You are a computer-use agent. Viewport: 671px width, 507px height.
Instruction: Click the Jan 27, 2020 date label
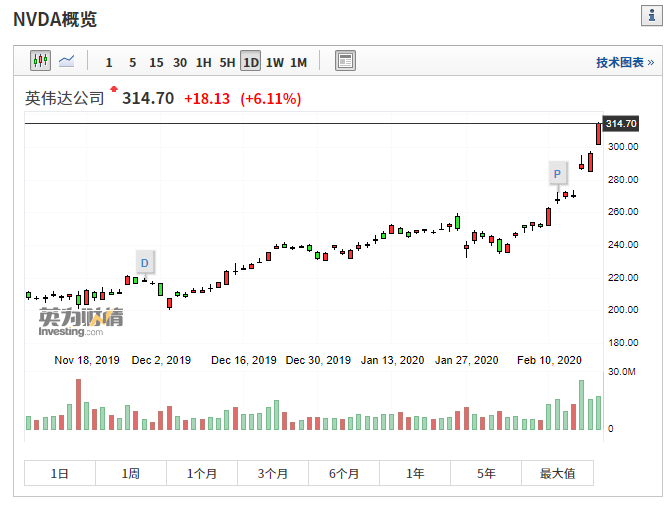(467, 360)
